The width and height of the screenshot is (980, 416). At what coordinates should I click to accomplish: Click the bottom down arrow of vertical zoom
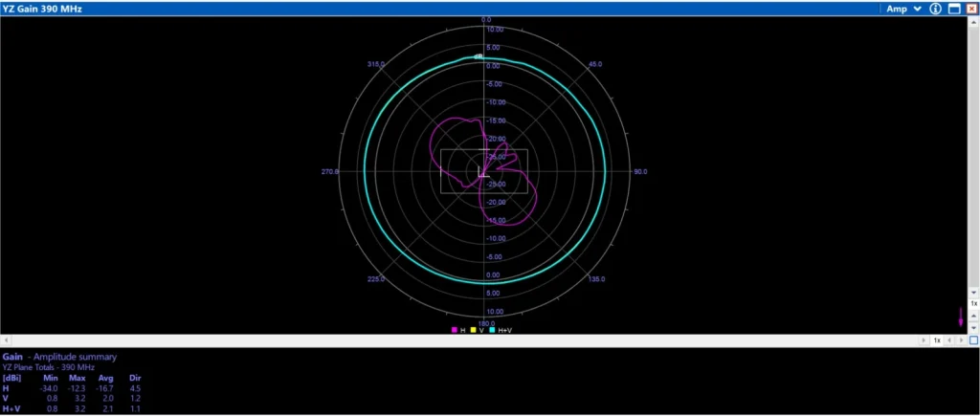[973, 328]
